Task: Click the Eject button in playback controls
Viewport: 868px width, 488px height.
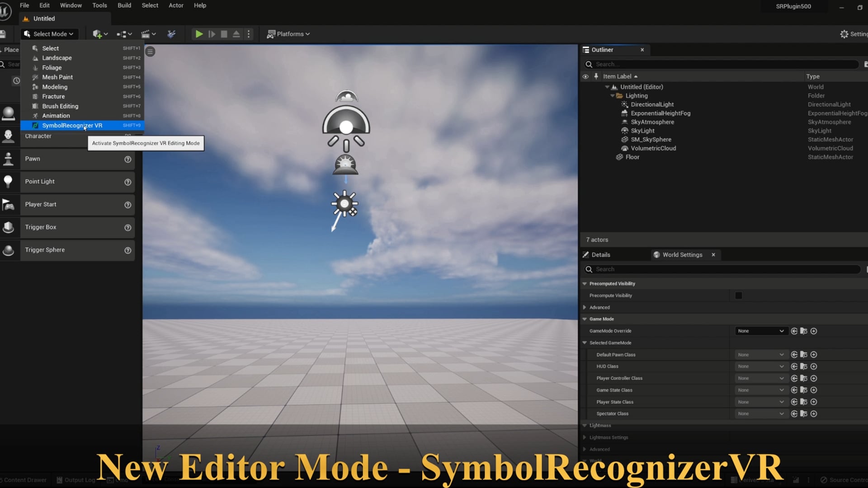Action: [236, 34]
